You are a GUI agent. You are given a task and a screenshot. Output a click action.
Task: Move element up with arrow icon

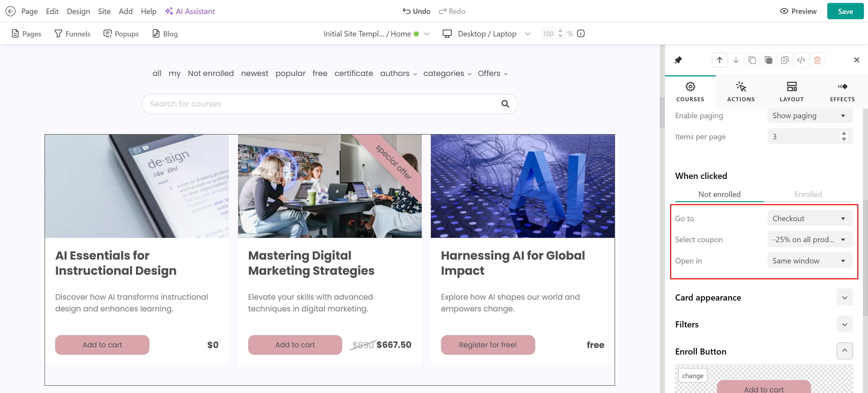(719, 60)
